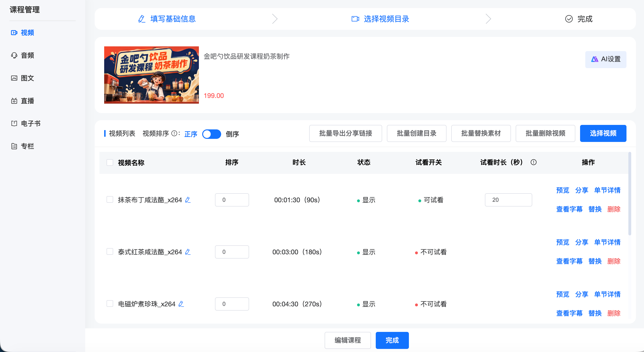Click the info icon beside 视频排序

point(174,133)
